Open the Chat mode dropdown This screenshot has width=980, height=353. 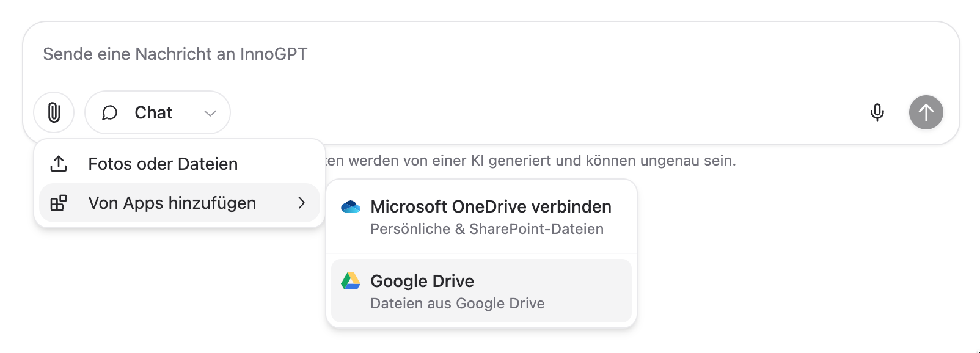[158, 112]
